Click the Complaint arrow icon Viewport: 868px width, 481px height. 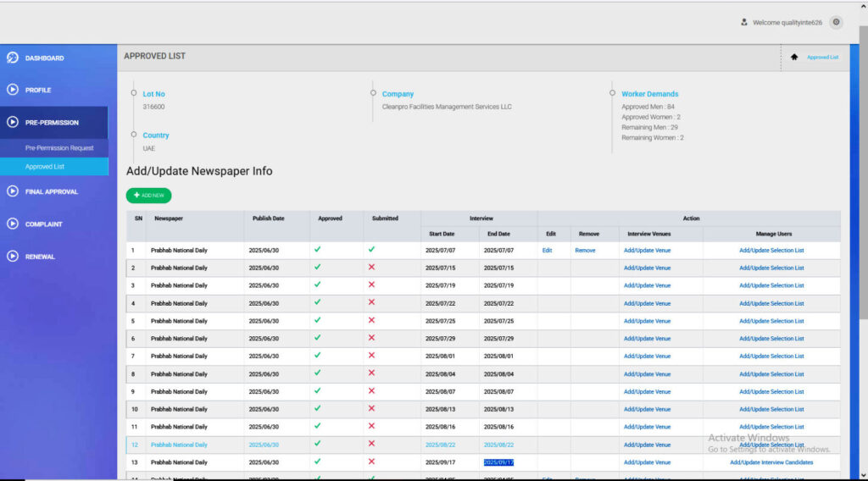tap(13, 224)
